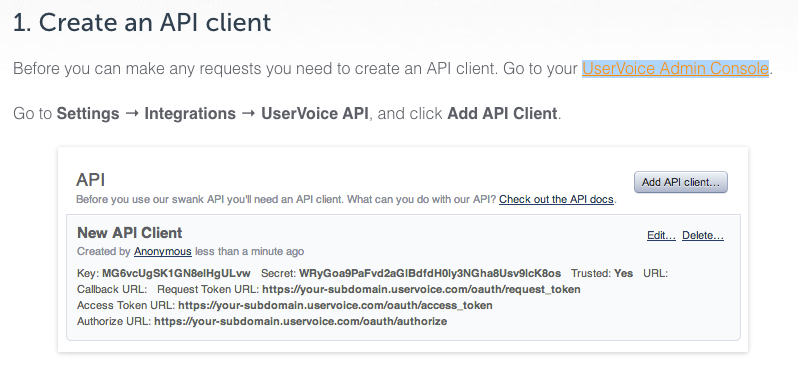This screenshot has width=798, height=369.
Task: Click the New API Client title
Action: click(129, 233)
